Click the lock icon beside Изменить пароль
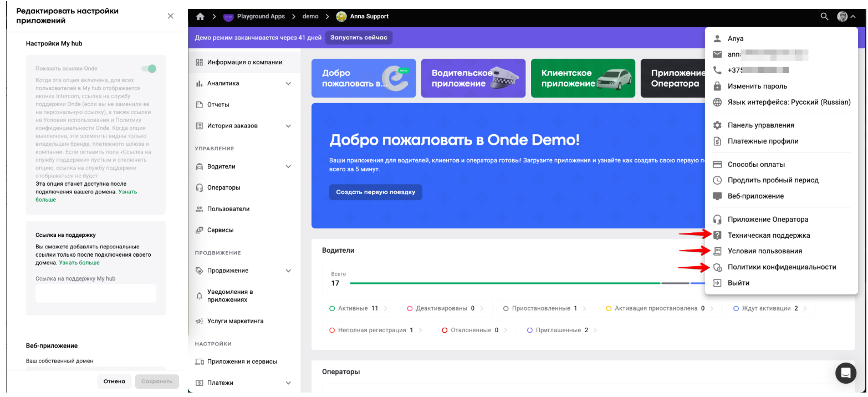Screen dimensions: 868x397 (717, 86)
